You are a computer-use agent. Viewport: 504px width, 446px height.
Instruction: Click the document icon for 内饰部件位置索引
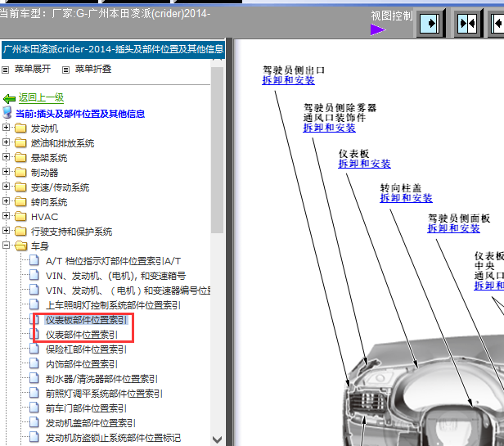34,363
